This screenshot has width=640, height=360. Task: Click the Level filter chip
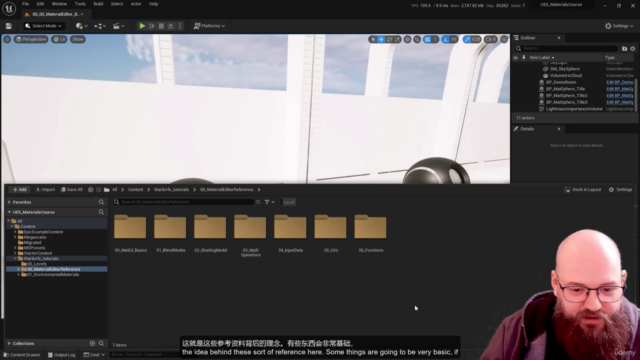[289, 202]
